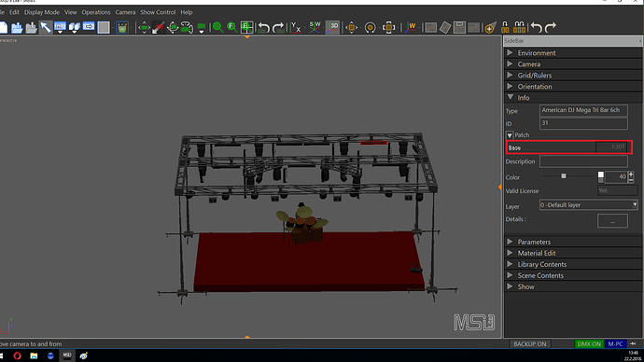Click the camera undo arrow
Image resolution: width=644 pixels, height=362 pixels.
(x=264, y=27)
